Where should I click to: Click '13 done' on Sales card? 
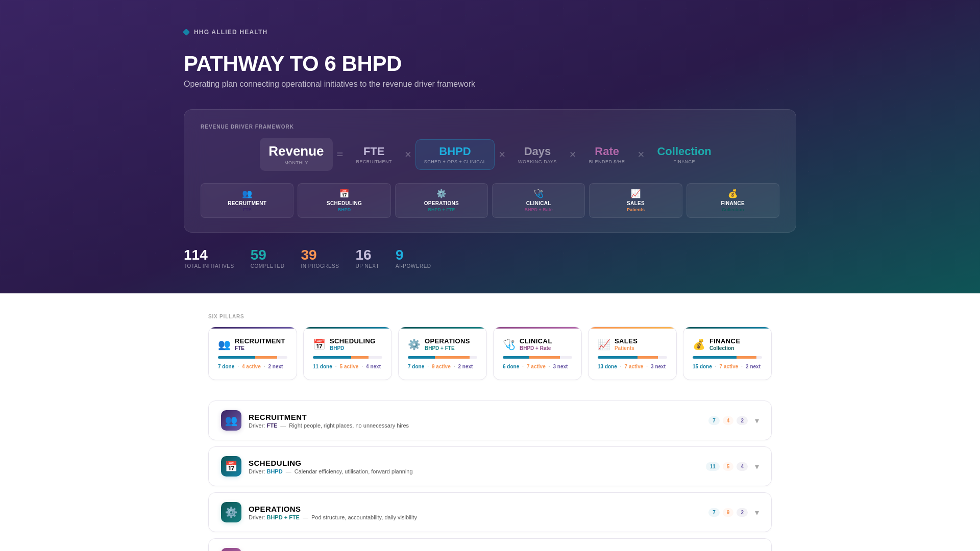tap(607, 367)
